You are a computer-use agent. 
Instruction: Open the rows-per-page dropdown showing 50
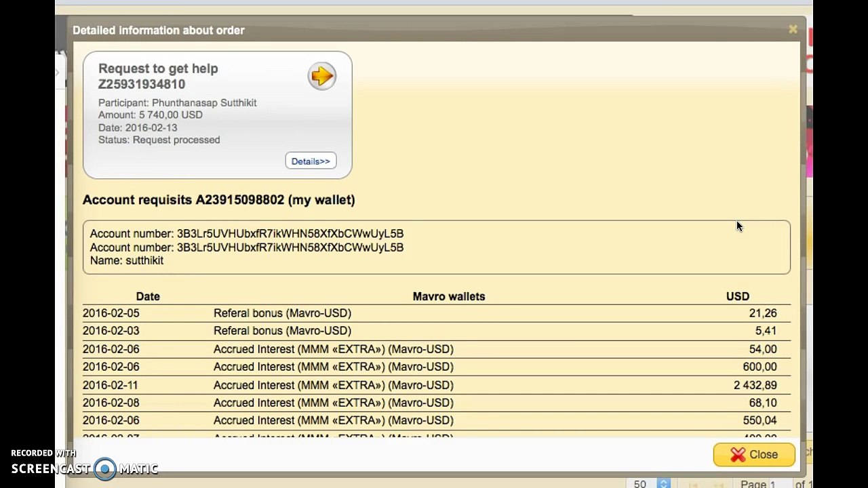coord(650,483)
